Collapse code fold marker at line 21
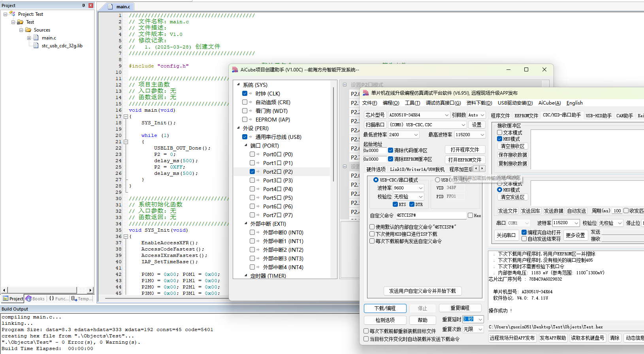Viewport: 644px width, 354px height. pyautogui.click(x=126, y=142)
